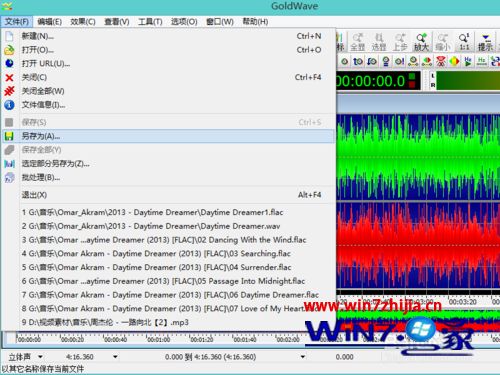500x375 pixels.
Task: Open the 文件(F) menu
Action: [x=17, y=22]
